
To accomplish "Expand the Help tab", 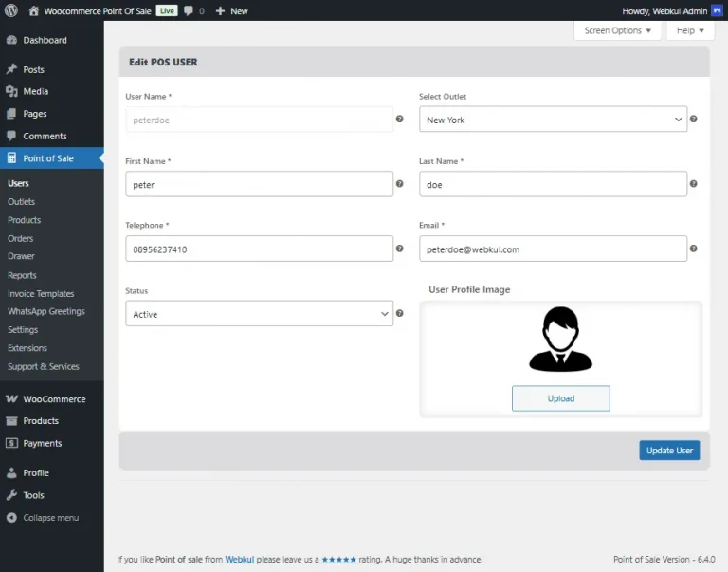I will click(689, 30).
